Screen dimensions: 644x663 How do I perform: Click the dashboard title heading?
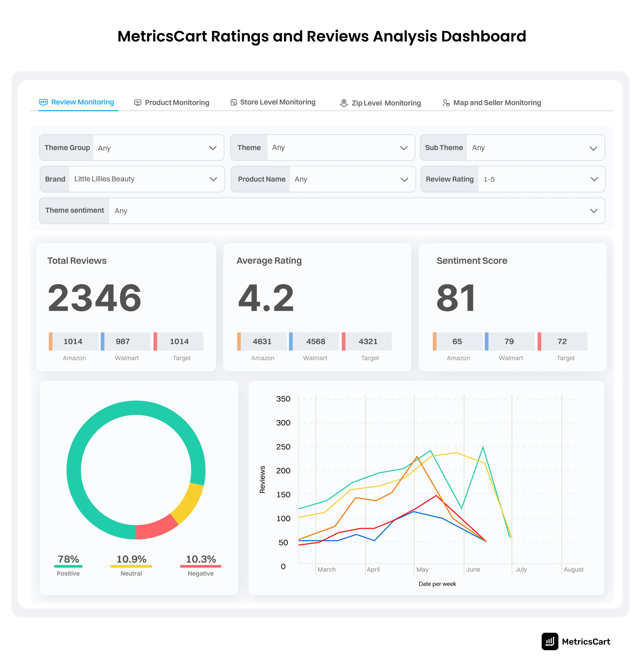coord(322,36)
